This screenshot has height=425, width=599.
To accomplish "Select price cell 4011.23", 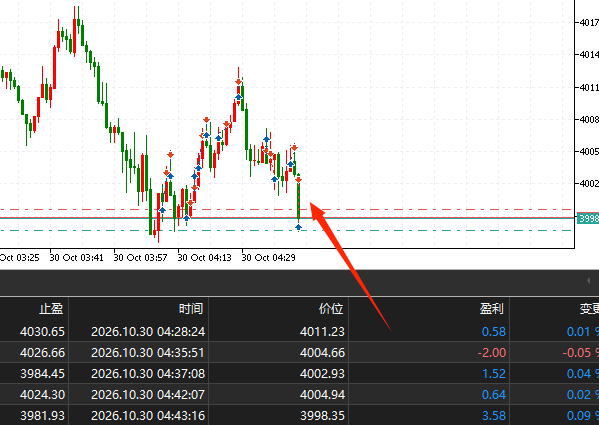I will point(322,331).
